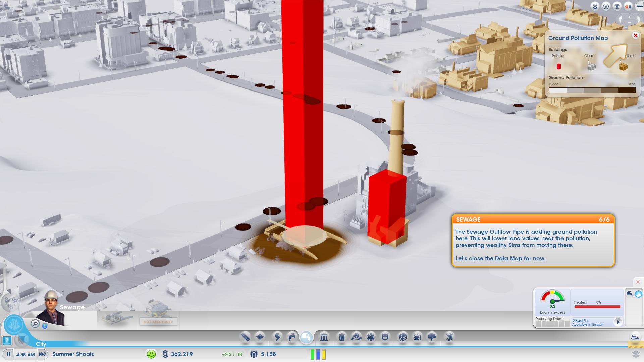This screenshot has height=362, width=644.
Task: Open the Zones tool menu
Action: pos(260,337)
